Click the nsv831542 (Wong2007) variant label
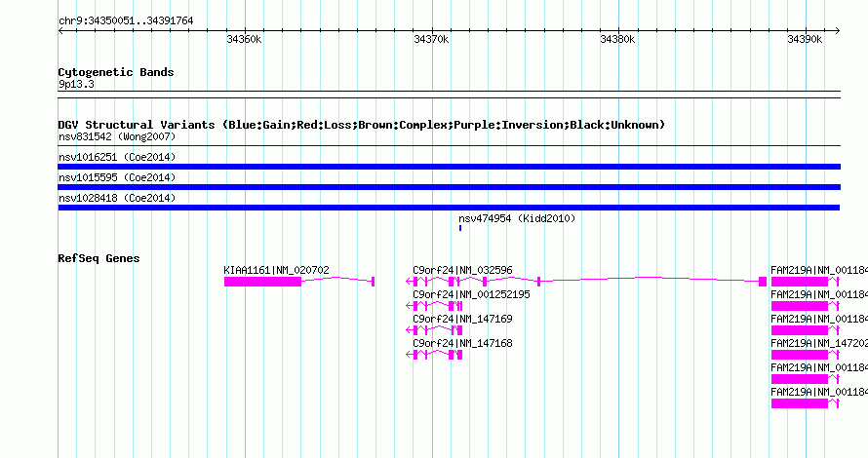868x458 pixels. (x=117, y=136)
